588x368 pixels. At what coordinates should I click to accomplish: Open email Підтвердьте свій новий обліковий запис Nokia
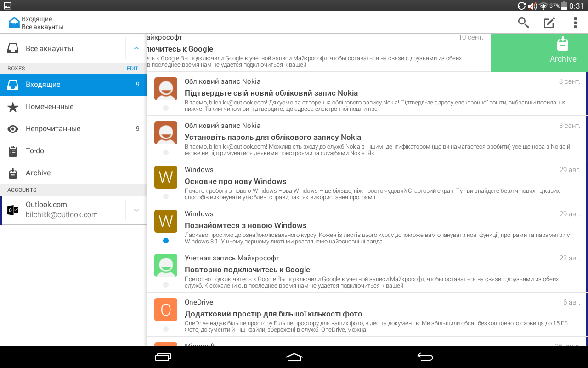point(367,94)
